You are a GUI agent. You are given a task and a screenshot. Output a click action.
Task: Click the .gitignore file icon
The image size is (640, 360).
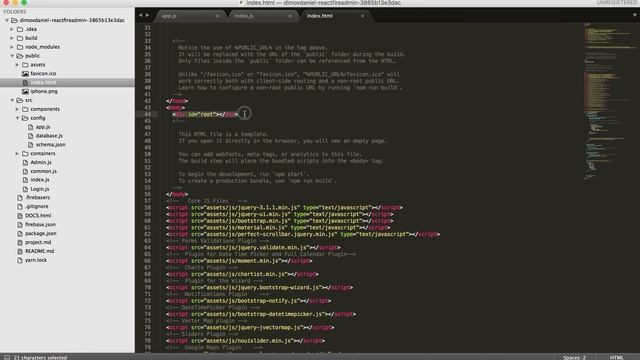tap(20, 207)
